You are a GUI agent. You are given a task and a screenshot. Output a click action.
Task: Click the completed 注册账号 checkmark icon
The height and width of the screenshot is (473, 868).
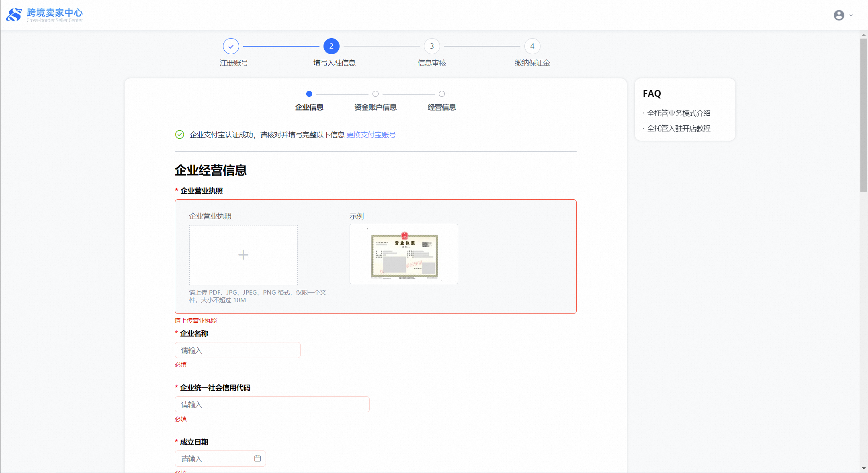[x=231, y=46]
